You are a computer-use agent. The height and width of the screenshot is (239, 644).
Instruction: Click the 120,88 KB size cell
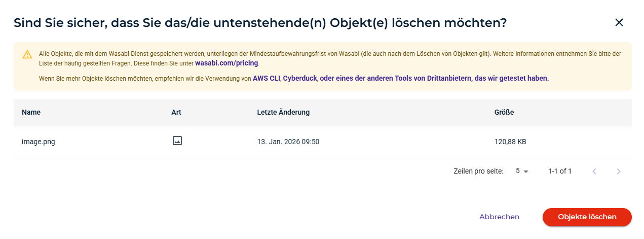(510, 142)
